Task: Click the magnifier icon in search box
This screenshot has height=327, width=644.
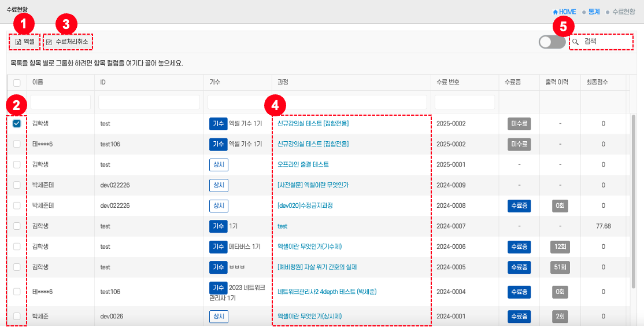Action: tap(575, 42)
